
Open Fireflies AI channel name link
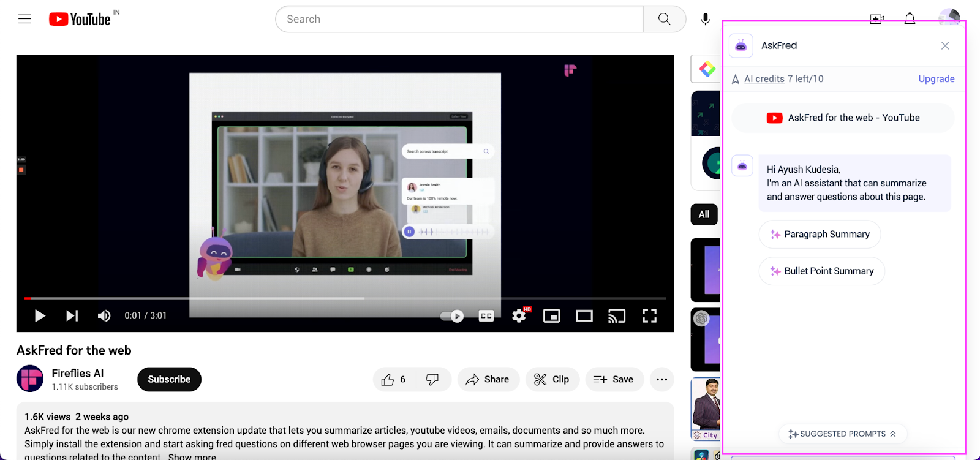click(78, 373)
